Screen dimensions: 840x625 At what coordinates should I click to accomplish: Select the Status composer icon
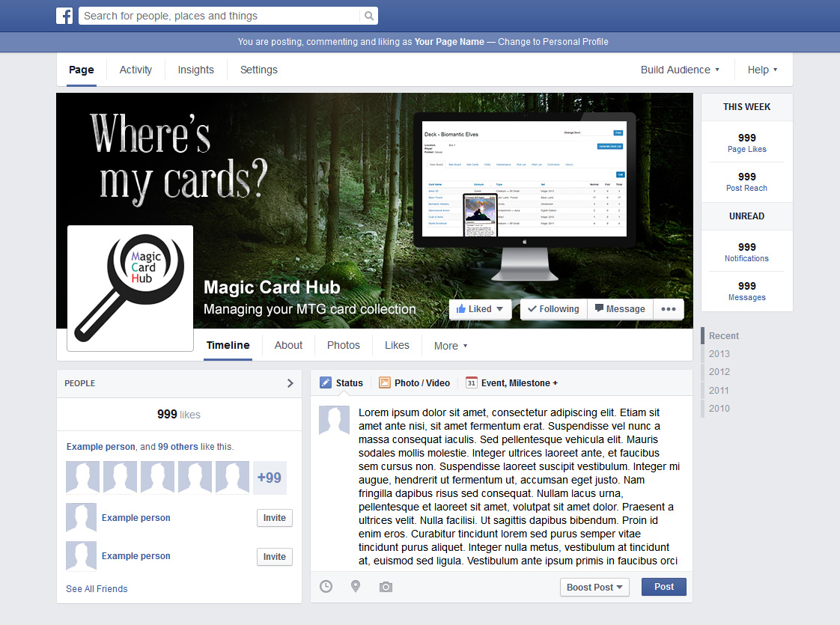[x=326, y=382]
